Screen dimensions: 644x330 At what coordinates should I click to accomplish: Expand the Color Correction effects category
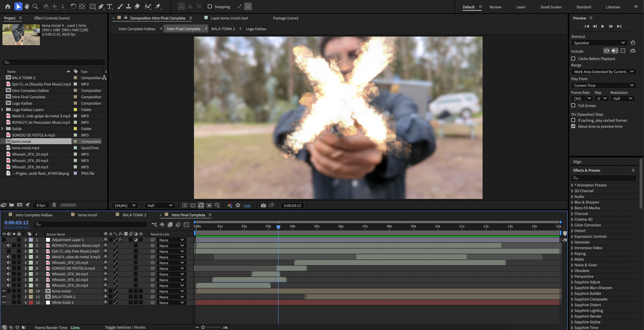click(x=572, y=225)
